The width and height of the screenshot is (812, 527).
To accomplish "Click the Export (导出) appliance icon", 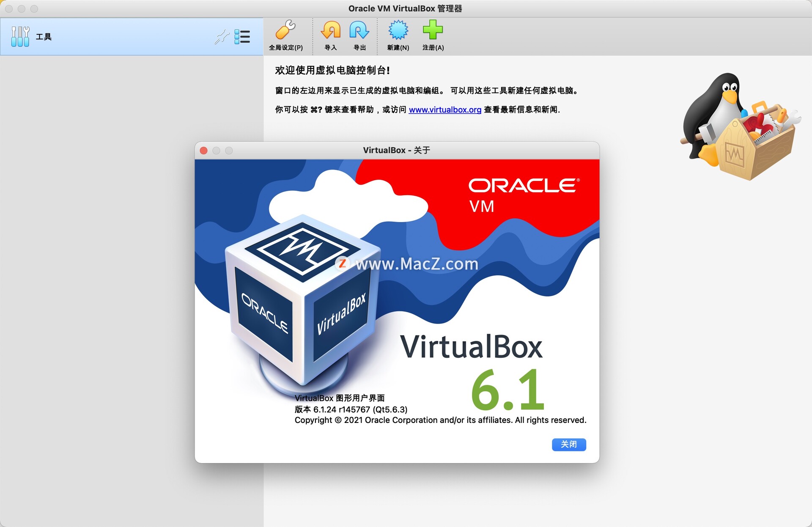I will tap(359, 31).
